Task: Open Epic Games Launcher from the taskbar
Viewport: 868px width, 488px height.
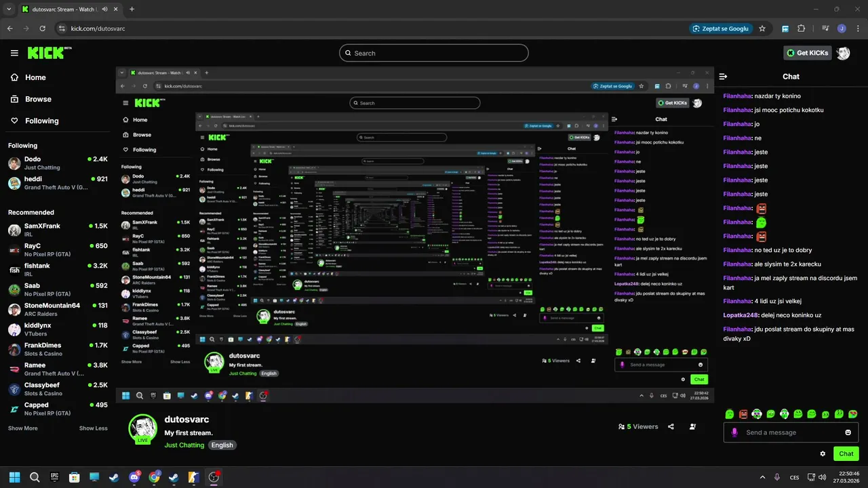Action: (x=55, y=477)
